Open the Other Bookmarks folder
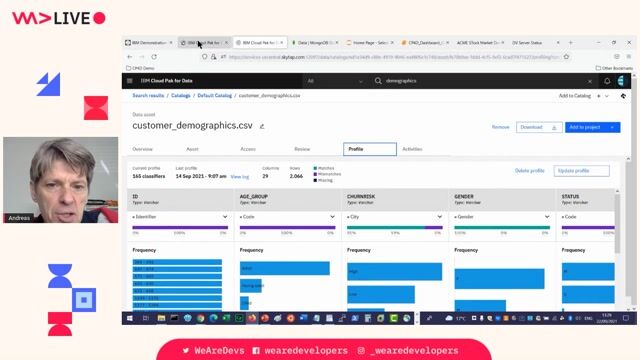The height and width of the screenshot is (360, 640). (x=614, y=68)
